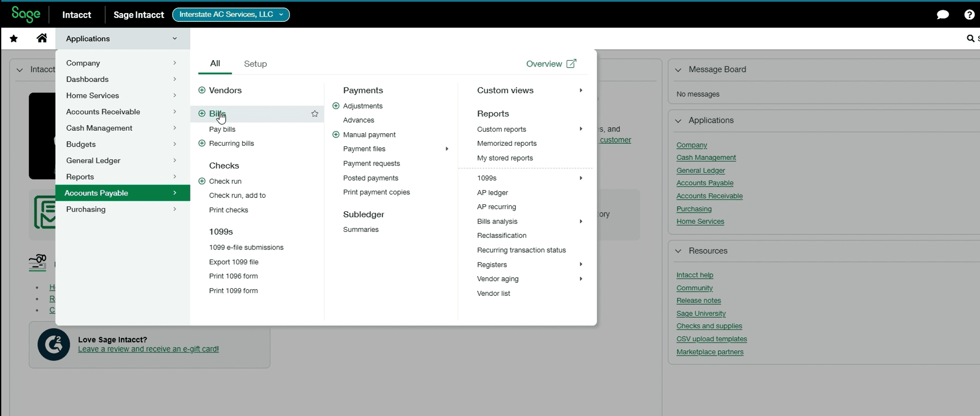Click the search magnifier icon
The height and width of the screenshot is (416, 980).
970,39
